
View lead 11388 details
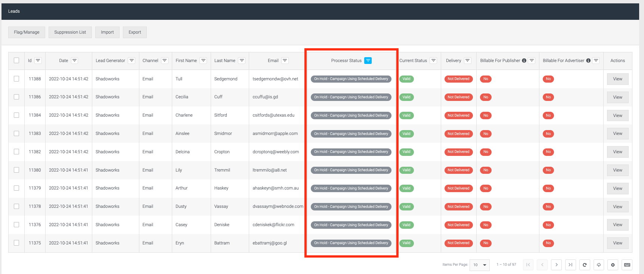(x=618, y=79)
